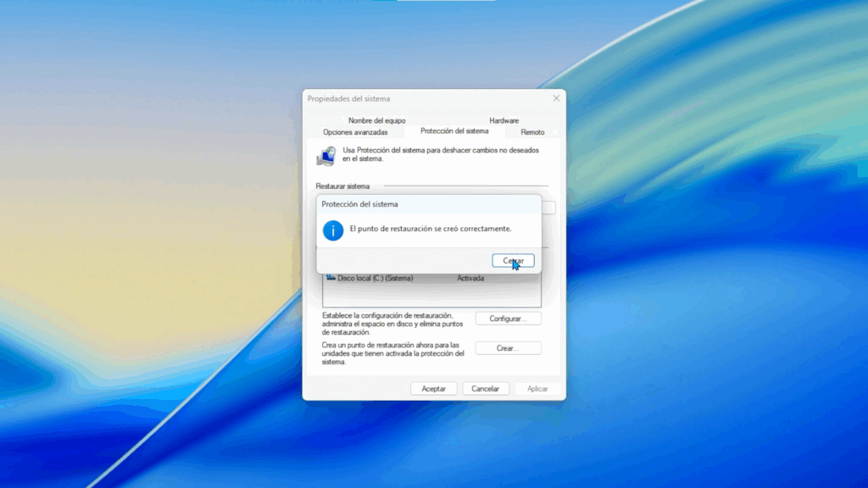
Task: Switch to the Nombre del equipo tab
Action: pos(376,120)
